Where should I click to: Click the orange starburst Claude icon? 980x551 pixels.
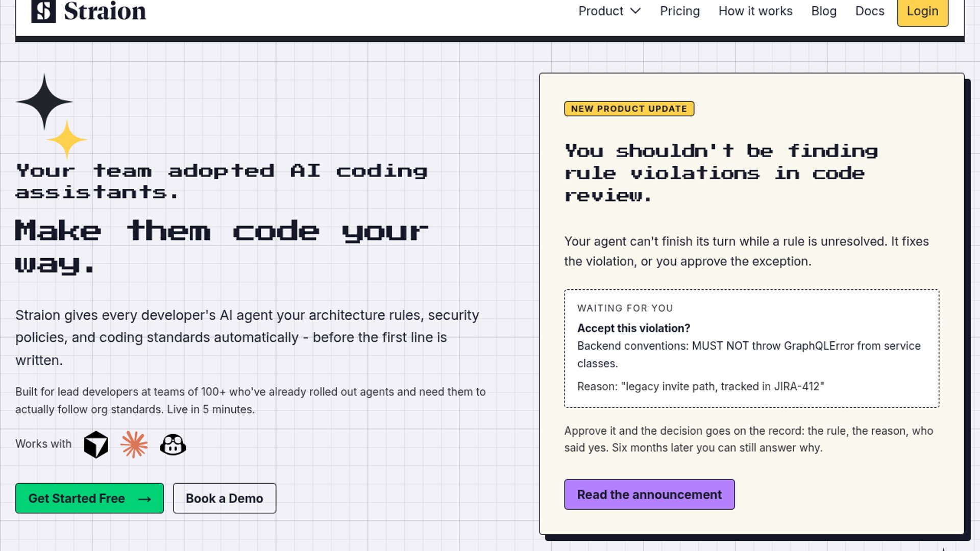click(x=134, y=444)
